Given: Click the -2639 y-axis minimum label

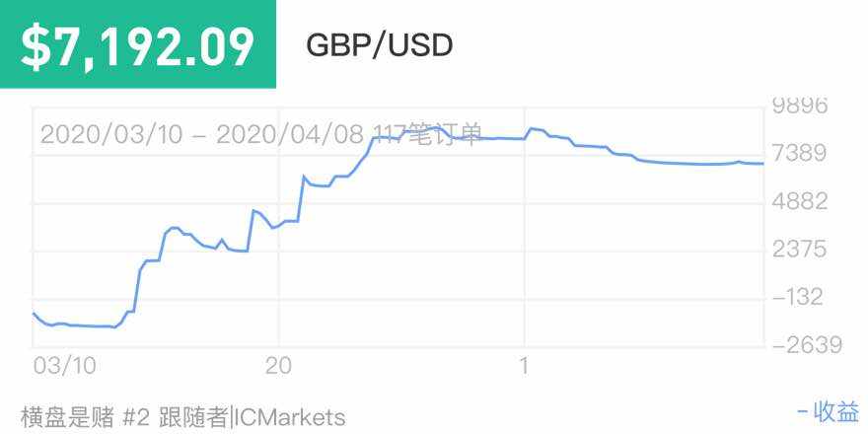Looking at the screenshot, I should coord(800,344).
